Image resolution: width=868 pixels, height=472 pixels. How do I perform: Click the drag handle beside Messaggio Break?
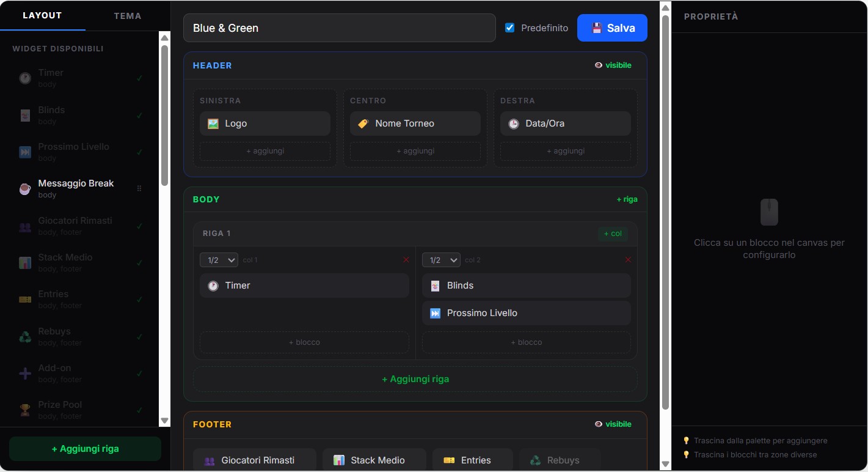coord(139,189)
